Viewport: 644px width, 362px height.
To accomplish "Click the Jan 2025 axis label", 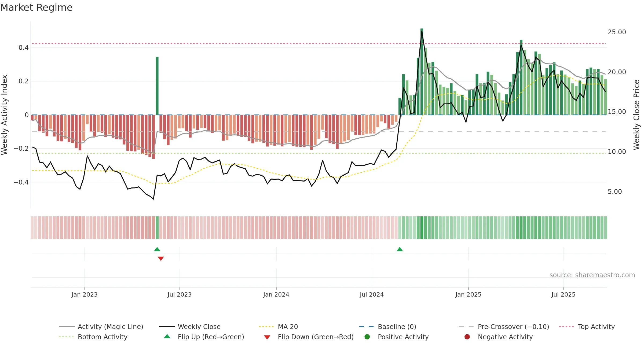I will (x=468, y=295).
